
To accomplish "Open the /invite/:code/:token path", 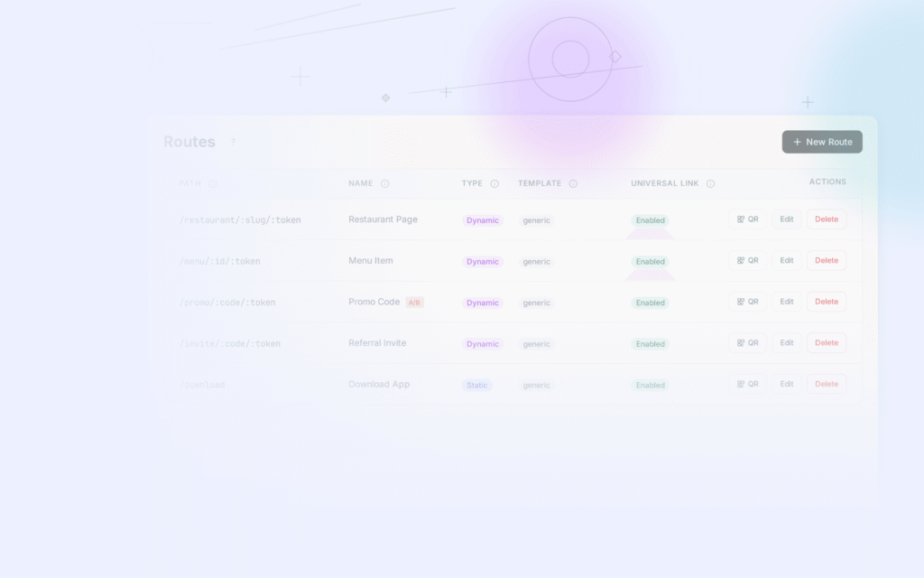I will (x=229, y=344).
